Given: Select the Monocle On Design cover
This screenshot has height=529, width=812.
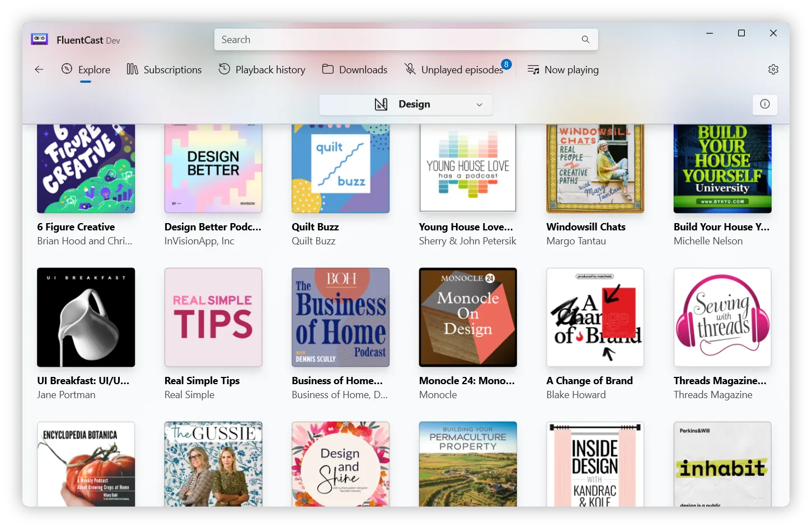Looking at the screenshot, I should (x=468, y=317).
